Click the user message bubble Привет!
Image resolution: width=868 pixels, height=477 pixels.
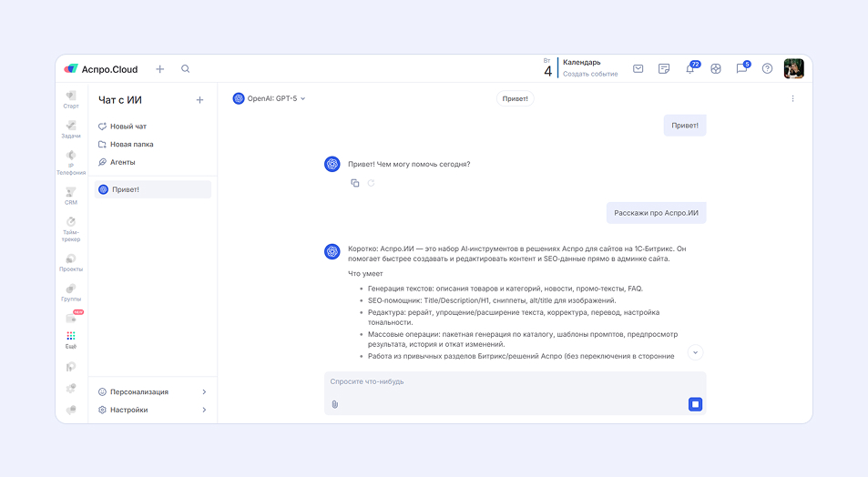pyautogui.click(x=685, y=126)
